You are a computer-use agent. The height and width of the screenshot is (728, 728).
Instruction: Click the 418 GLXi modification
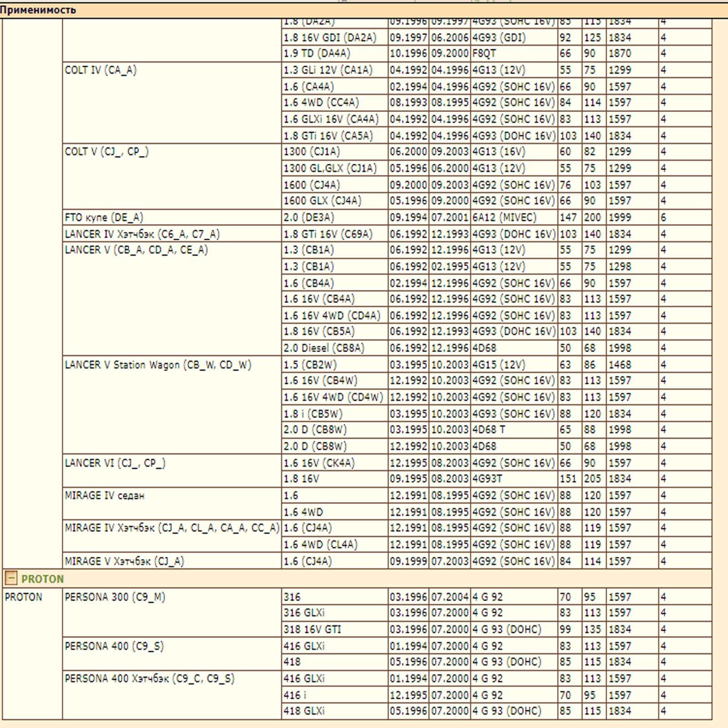[335, 711]
